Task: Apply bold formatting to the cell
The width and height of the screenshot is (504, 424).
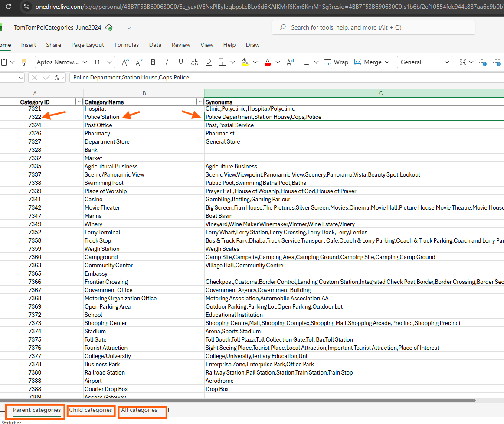Action: (153, 62)
